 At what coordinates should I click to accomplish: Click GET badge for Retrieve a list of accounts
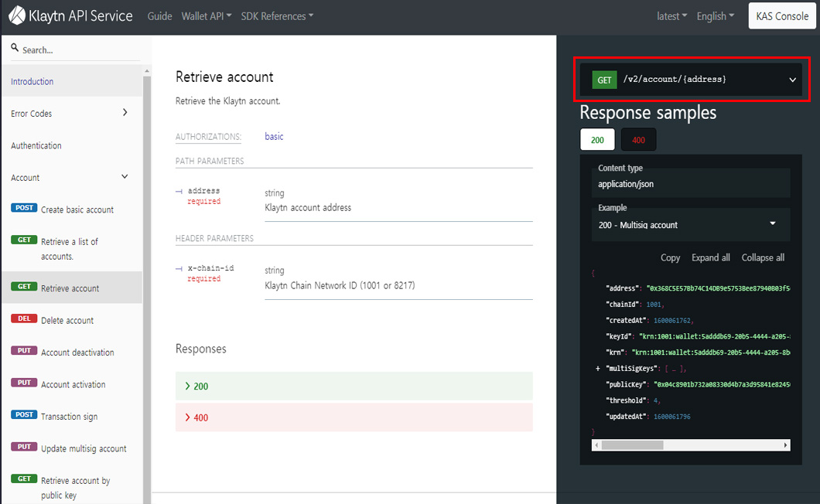[x=24, y=240]
